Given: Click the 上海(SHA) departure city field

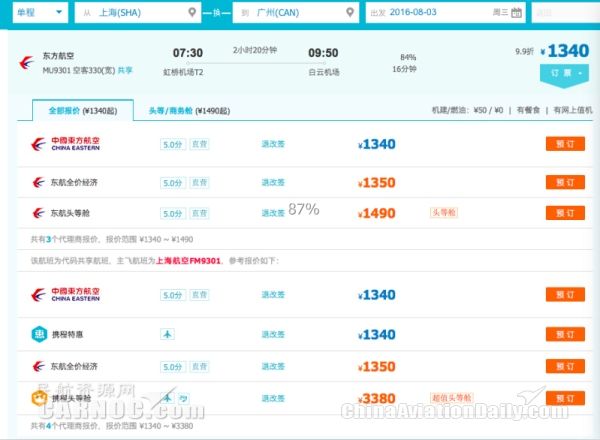Looking at the screenshot, I should pyautogui.click(x=138, y=12).
